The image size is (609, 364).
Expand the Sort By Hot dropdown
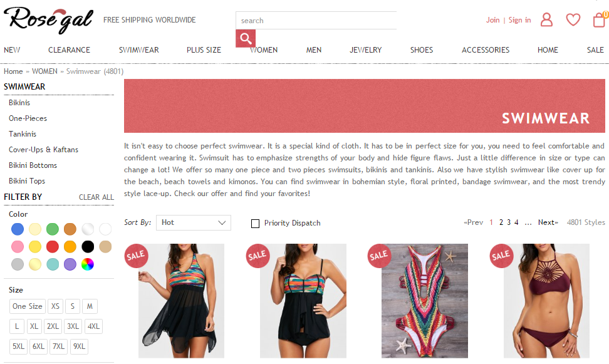(x=194, y=222)
